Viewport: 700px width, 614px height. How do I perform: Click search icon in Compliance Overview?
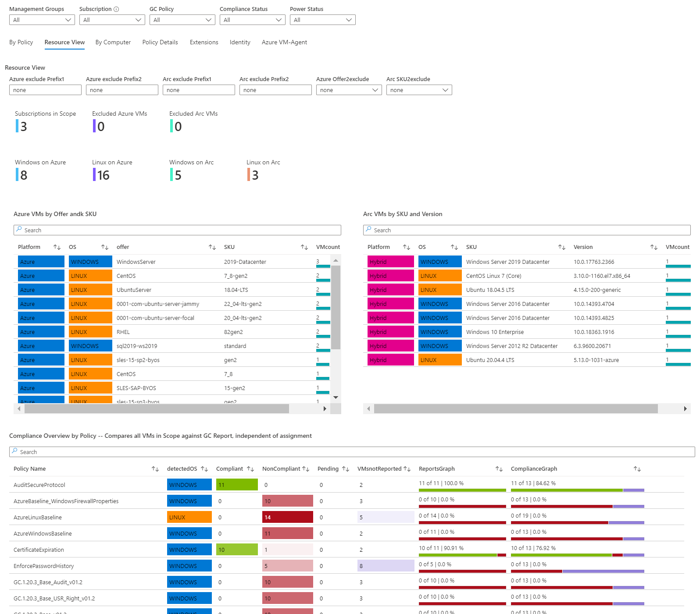tap(14, 451)
